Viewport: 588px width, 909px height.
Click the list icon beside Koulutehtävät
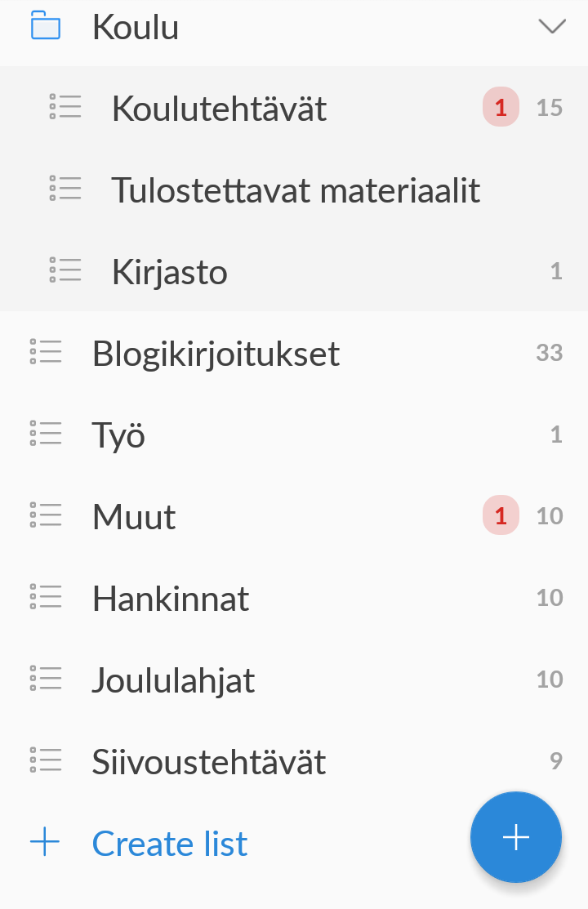pyautogui.click(x=65, y=107)
